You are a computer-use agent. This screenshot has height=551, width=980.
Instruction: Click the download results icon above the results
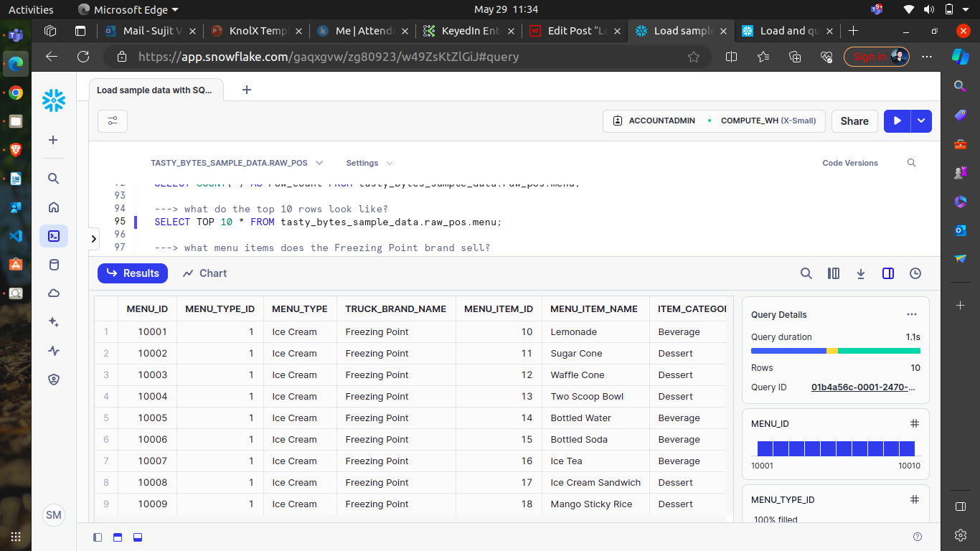point(861,273)
